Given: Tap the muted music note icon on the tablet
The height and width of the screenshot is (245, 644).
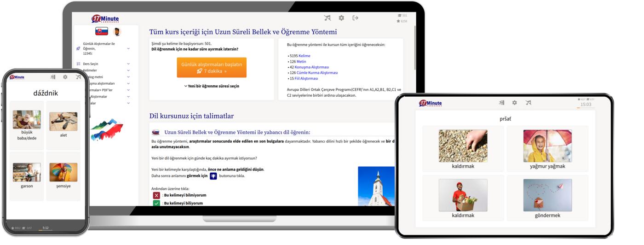Looking at the screenshot, I should click(x=529, y=103).
